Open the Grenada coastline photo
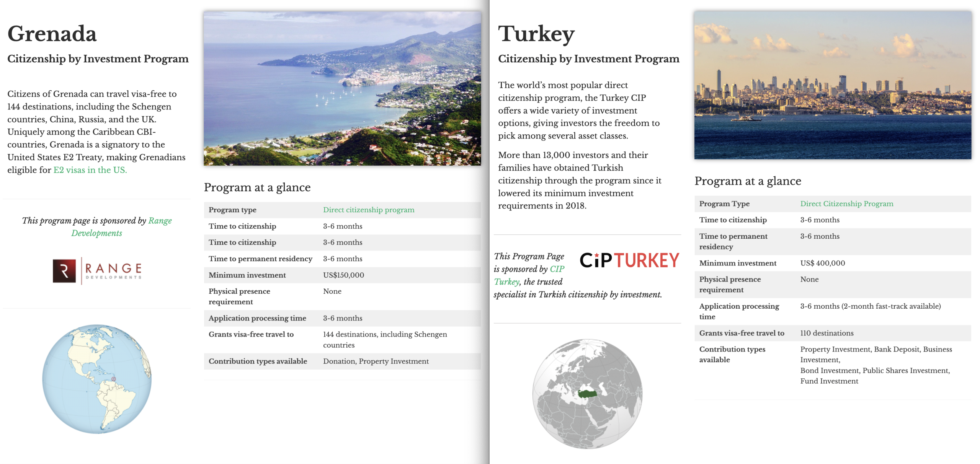The width and height of the screenshot is (980, 464). point(342,88)
